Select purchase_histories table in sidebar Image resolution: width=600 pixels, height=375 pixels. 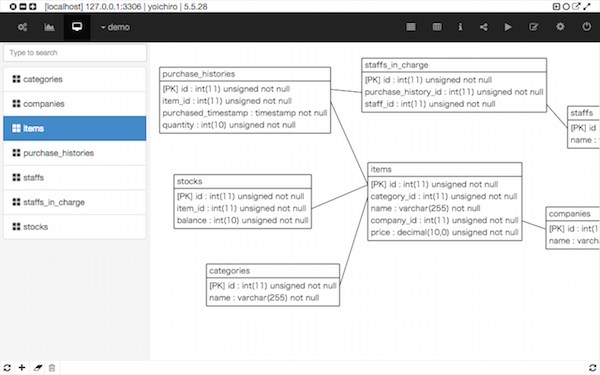pyautogui.click(x=75, y=153)
